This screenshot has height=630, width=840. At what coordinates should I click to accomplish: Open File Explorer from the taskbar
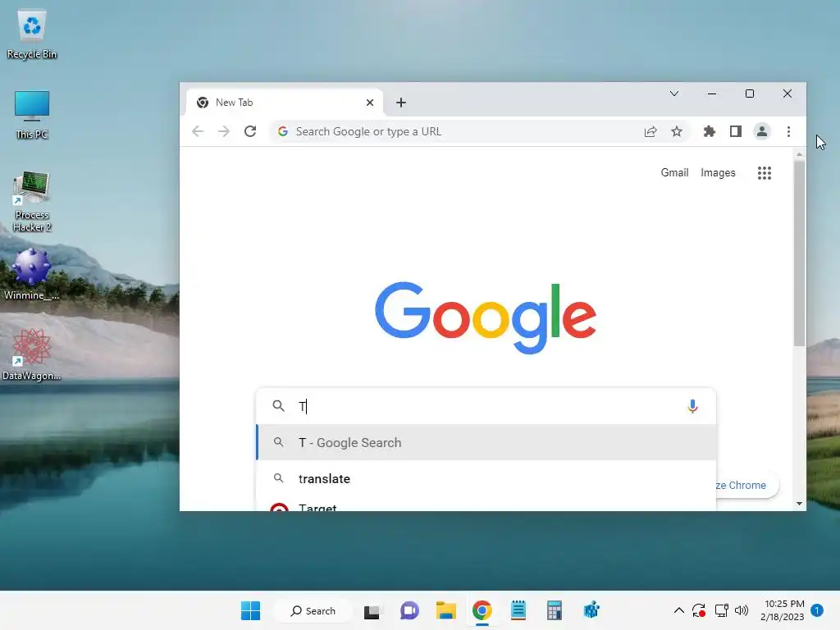445,610
